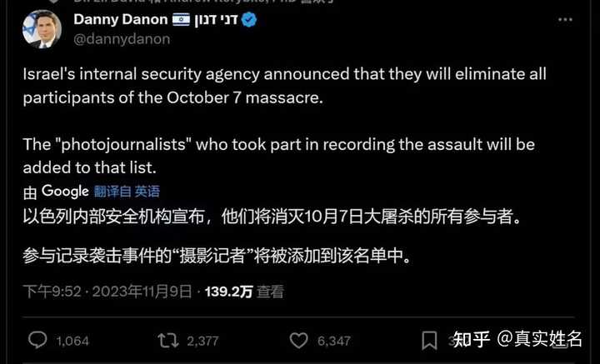This screenshot has width=600, height=364.
Task: Open the reply speech-bubble icon
Action: (x=37, y=341)
